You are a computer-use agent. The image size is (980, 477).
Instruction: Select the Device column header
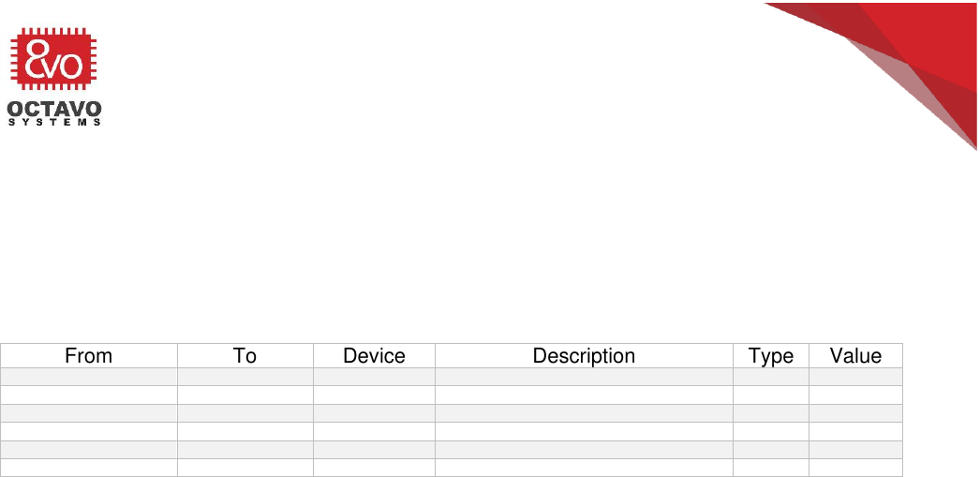coord(374,356)
